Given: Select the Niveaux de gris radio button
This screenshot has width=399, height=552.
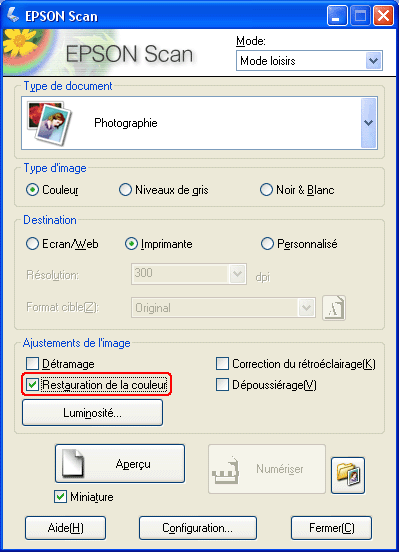Looking at the screenshot, I should (125, 190).
